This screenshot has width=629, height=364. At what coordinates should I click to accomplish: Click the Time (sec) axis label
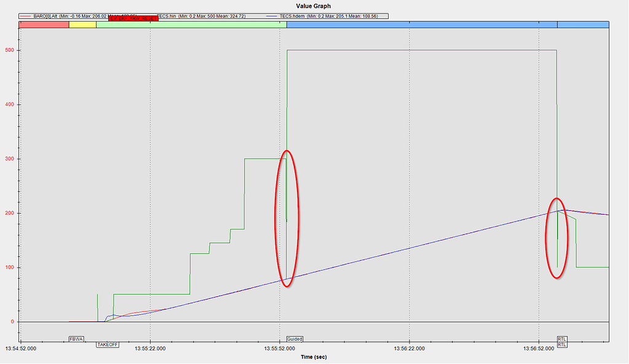coord(314,357)
